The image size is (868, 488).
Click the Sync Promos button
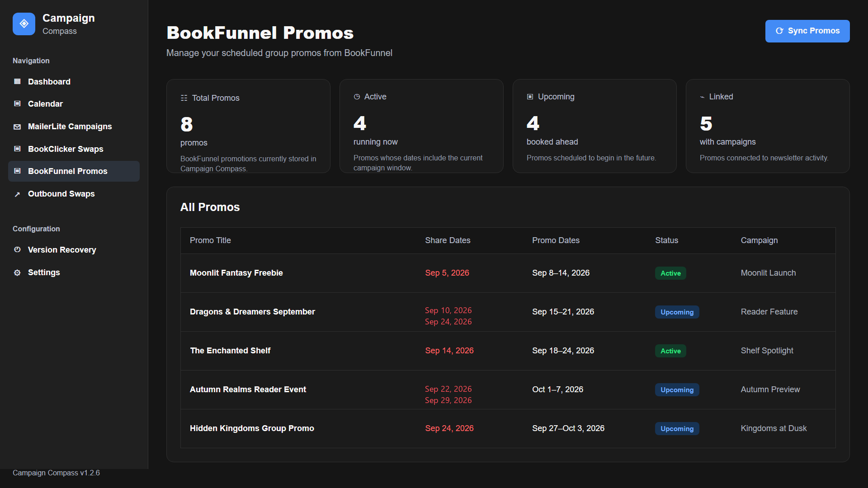807,31
